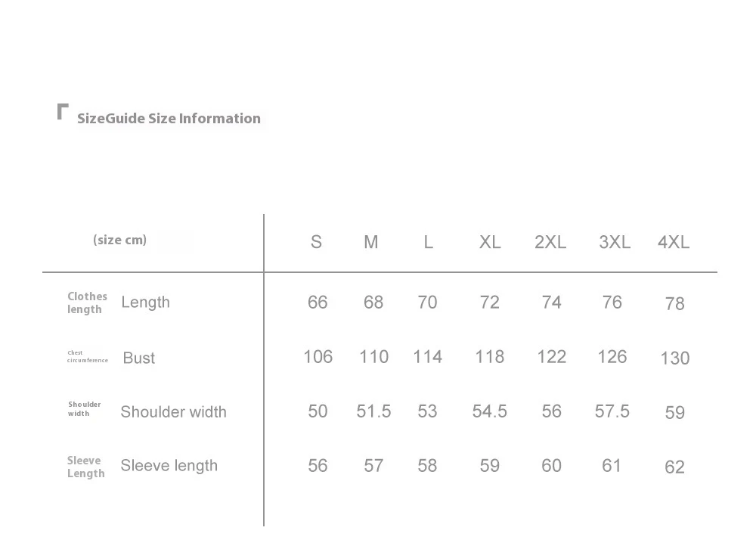The height and width of the screenshot is (543, 756).
Task: Select the Shoulder width row label
Action: (174, 412)
